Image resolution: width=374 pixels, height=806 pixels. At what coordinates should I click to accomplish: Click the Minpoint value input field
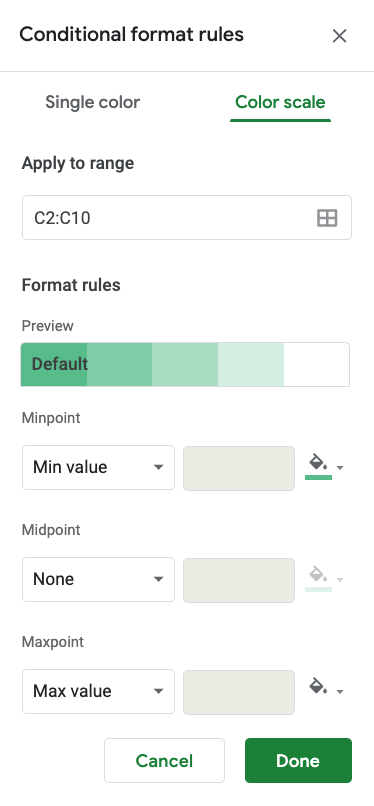[239, 468]
